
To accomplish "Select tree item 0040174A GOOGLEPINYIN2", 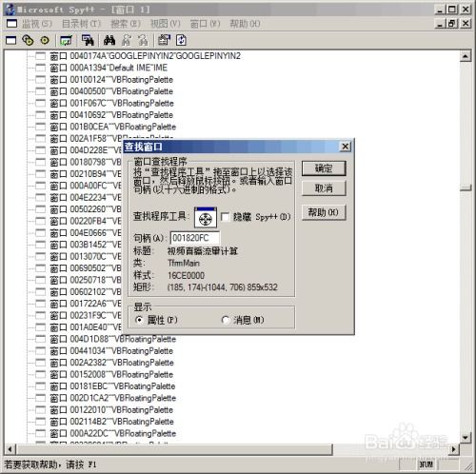I will pos(145,56).
